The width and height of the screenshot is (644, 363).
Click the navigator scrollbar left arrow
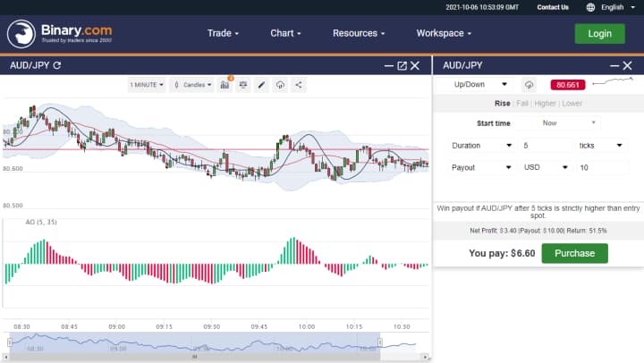[5, 357]
